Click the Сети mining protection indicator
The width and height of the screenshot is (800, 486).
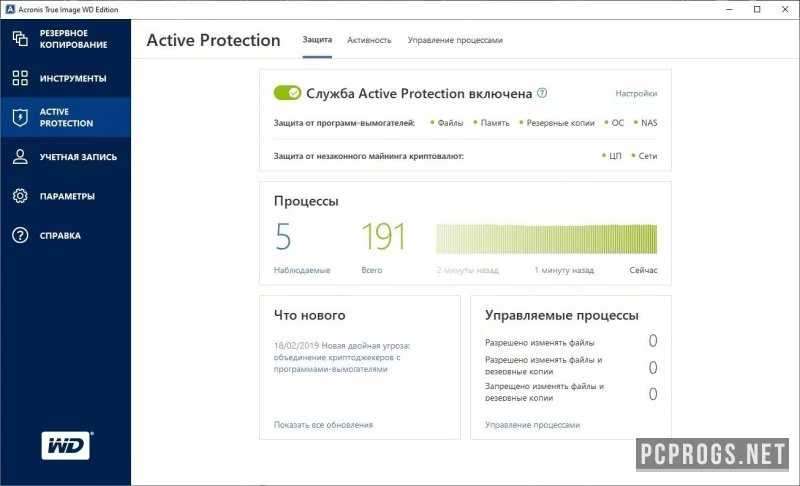click(x=644, y=156)
